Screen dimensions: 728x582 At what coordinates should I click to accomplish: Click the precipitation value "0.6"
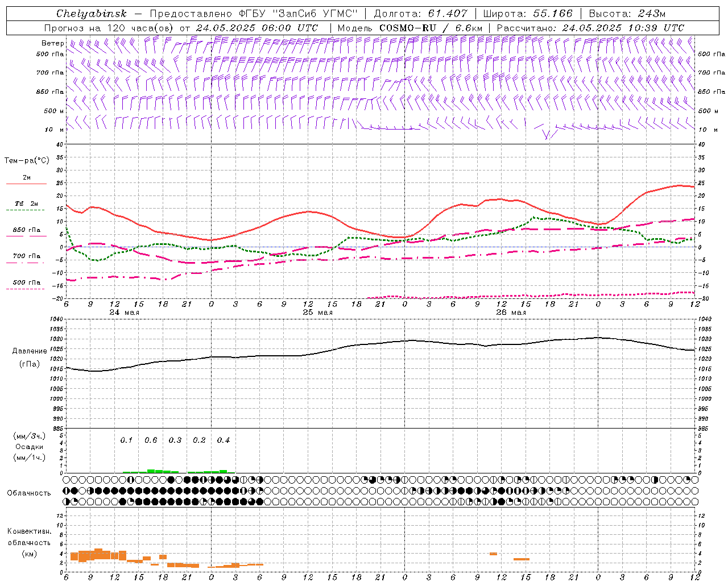click(151, 440)
